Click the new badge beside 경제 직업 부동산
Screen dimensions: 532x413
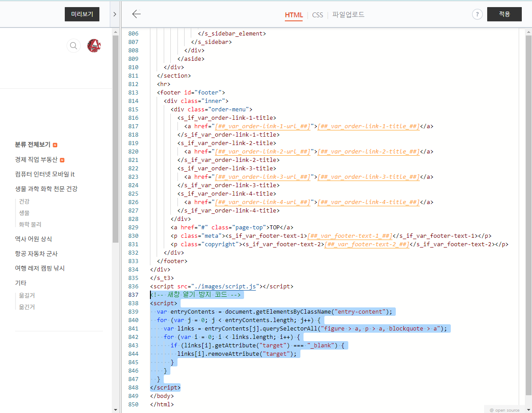click(x=62, y=160)
